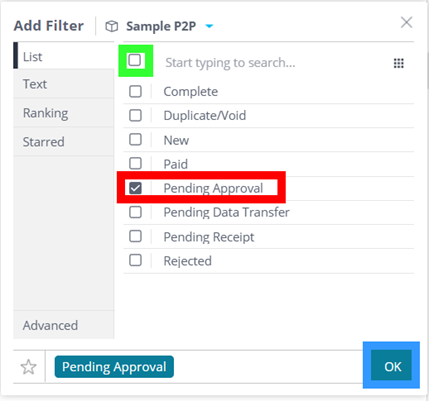429x401 pixels.
Task: Check the Pending Data Transfer option
Action: [x=135, y=212]
